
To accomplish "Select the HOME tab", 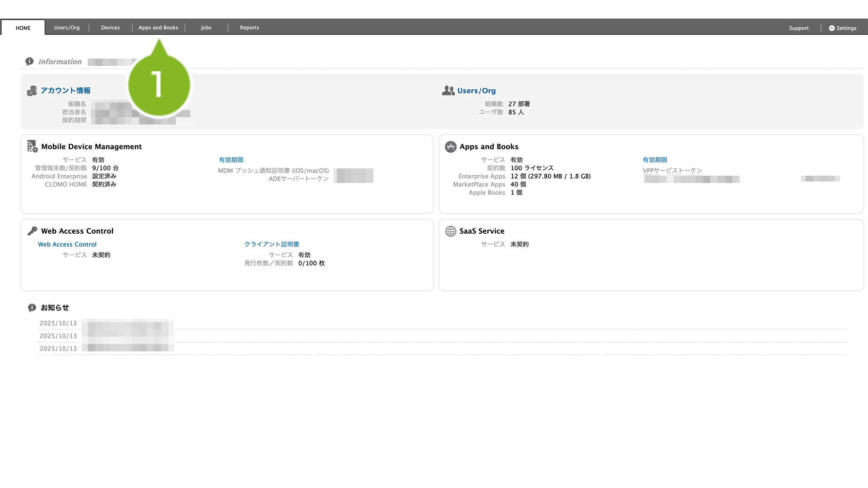I will [23, 28].
